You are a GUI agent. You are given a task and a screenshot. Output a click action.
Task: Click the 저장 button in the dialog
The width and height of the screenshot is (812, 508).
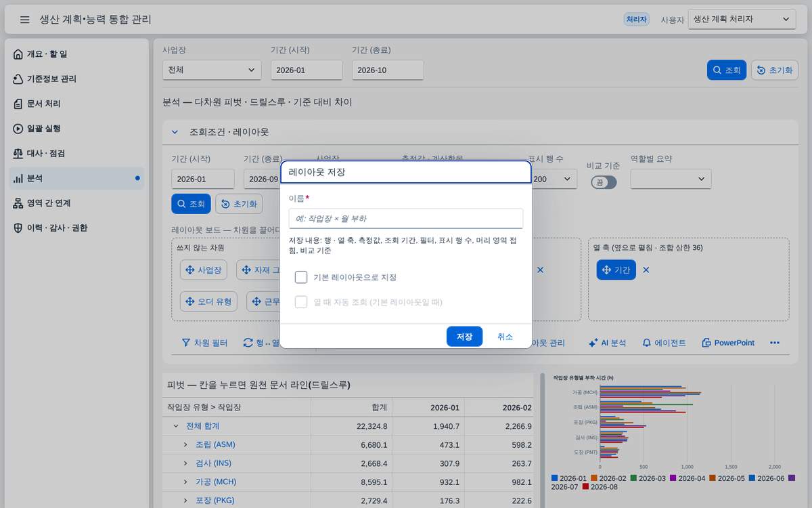tap(464, 337)
